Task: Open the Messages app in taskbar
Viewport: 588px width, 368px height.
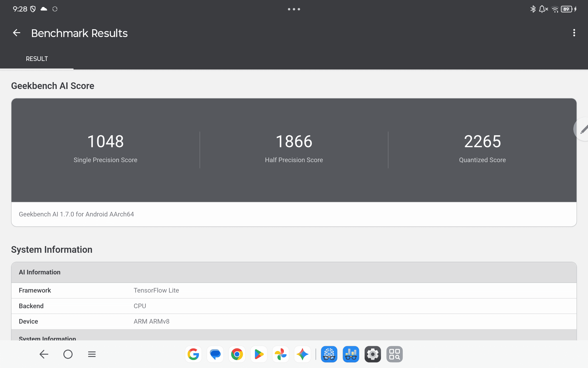Action: click(215, 354)
